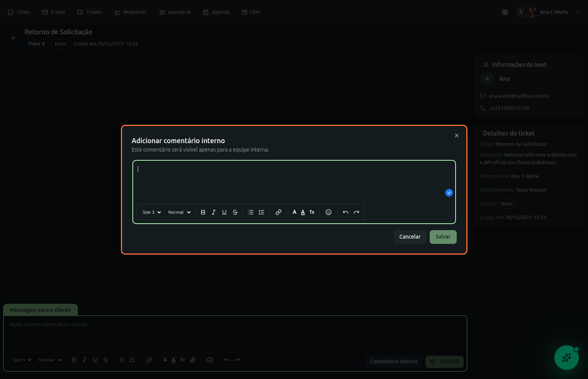Open the Size 3 font size dropdown
The image size is (588, 379).
pos(151,212)
